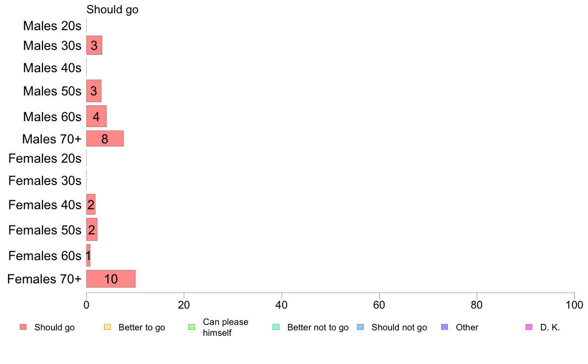Screen dimensions: 588x364
Task: Select the Males 70+ bar showing 8
Action: [104, 138]
